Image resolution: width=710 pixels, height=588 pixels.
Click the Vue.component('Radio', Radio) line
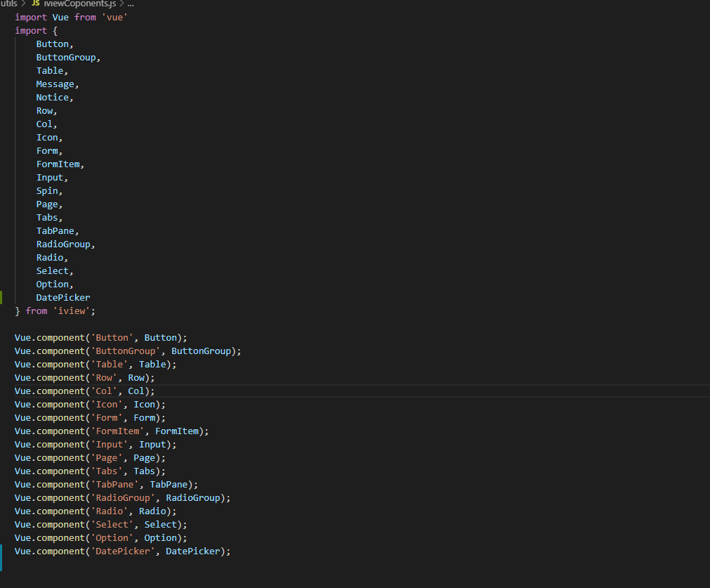(x=95, y=511)
